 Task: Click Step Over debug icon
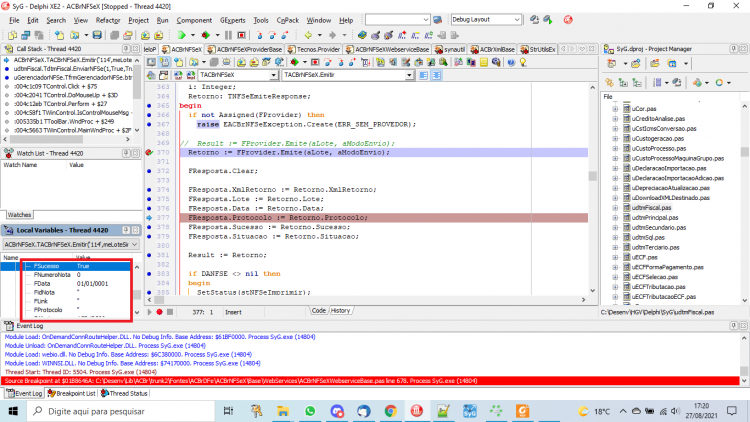coord(272,35)
